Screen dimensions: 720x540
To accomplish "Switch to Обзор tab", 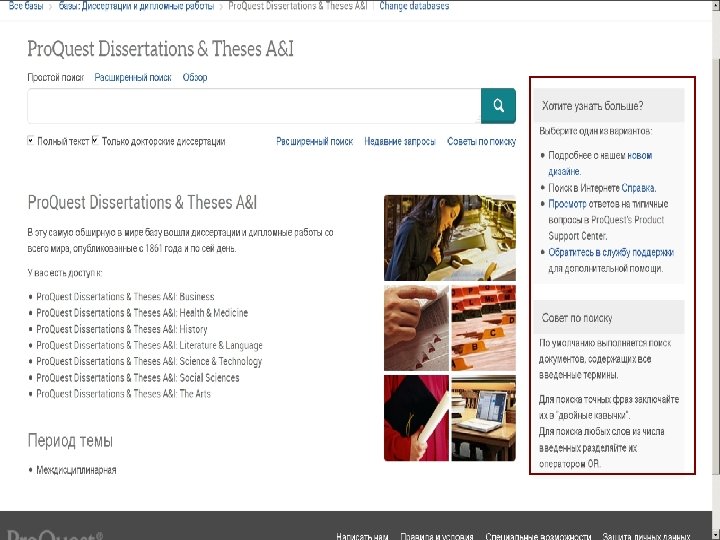I will 195,77.
